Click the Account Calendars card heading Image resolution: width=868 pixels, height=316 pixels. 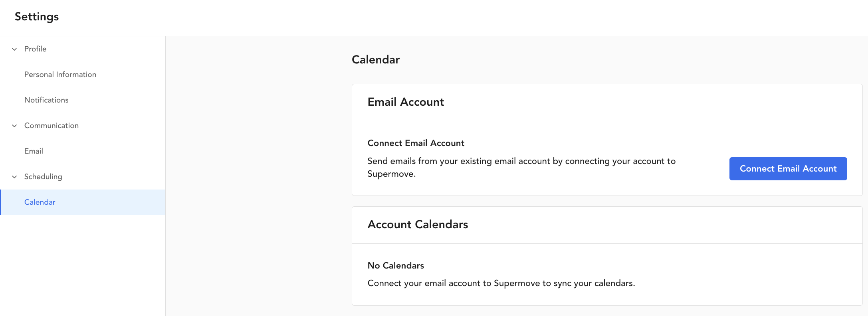[418, 225]
